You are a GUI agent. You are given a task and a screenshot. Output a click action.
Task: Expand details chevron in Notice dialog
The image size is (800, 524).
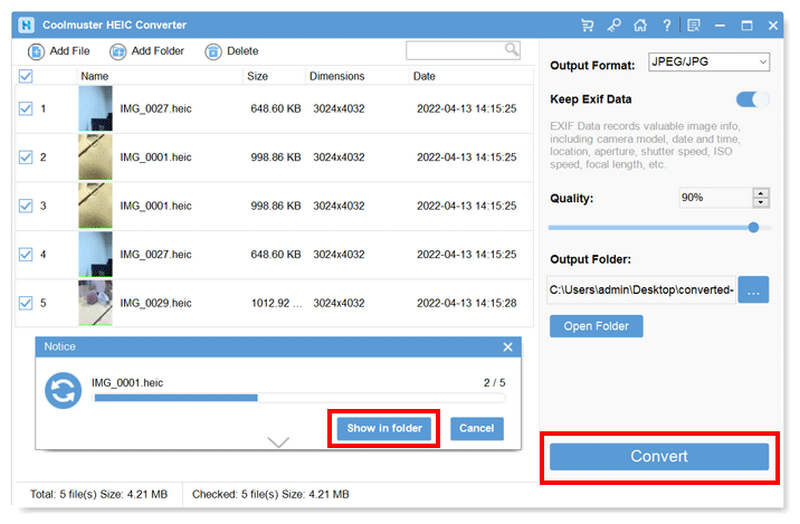(278, 442)
